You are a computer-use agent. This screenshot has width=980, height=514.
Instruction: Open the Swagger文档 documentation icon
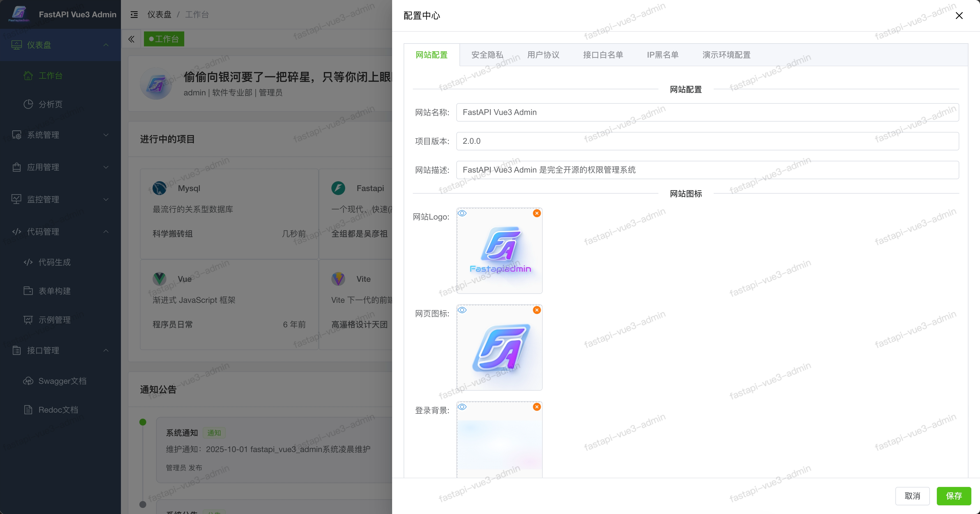tap(28, 381)
